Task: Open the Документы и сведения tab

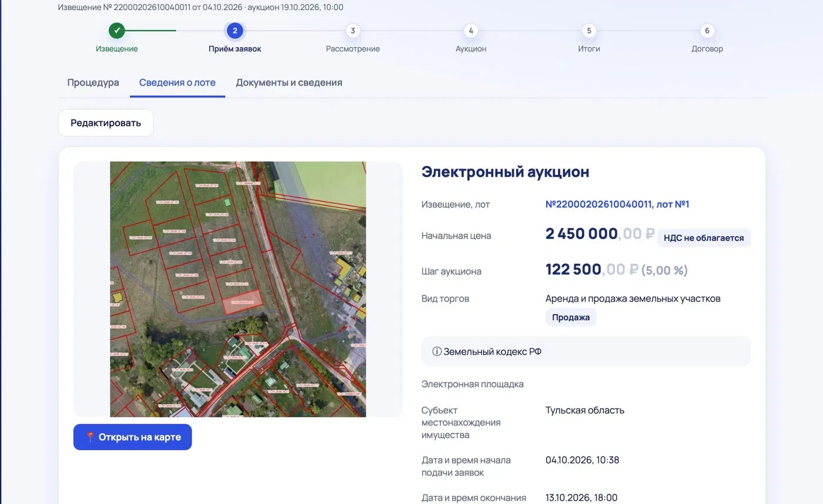Action: [x=289, y=82]
